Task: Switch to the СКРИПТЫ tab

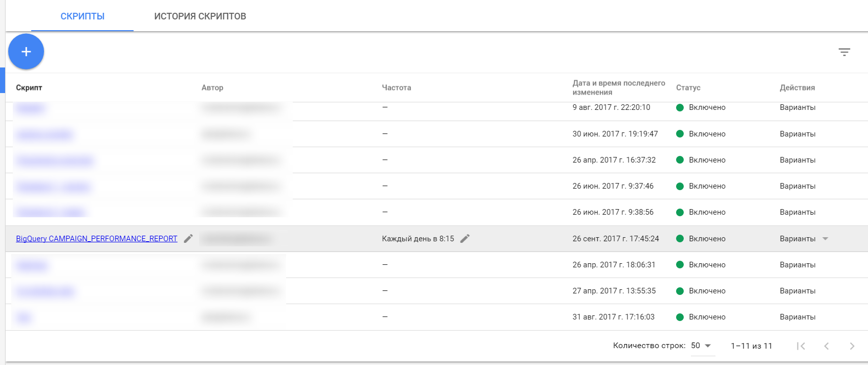Action: (x=82, y=16)
